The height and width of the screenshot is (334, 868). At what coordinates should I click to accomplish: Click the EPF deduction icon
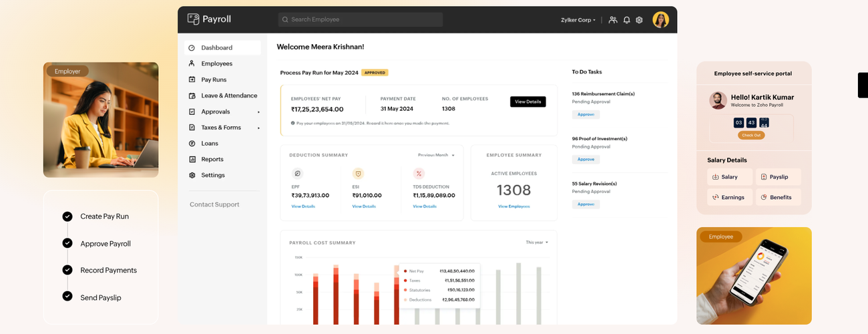click(297, 174)
